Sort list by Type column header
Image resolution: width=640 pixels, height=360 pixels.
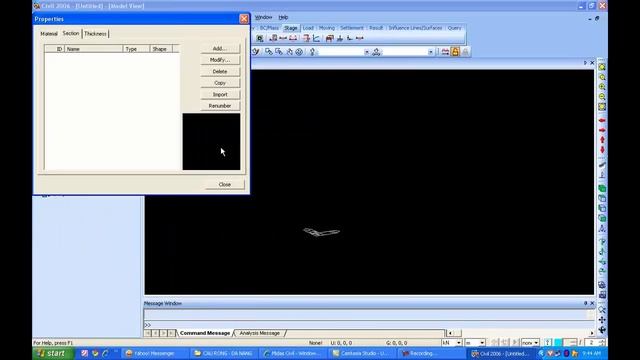[136, 49]
